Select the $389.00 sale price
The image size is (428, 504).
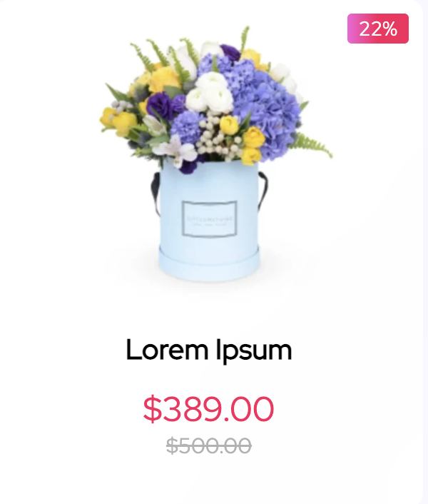point(208,409)
